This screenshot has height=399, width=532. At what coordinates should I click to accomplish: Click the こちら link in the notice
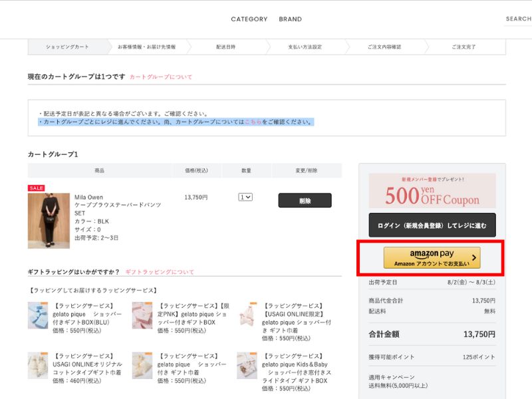(253, 122)
